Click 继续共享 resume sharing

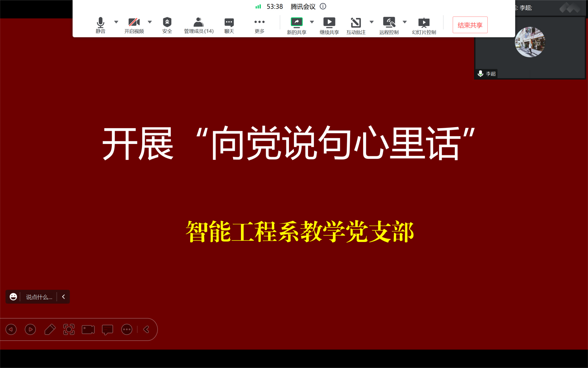coord(329,26)
